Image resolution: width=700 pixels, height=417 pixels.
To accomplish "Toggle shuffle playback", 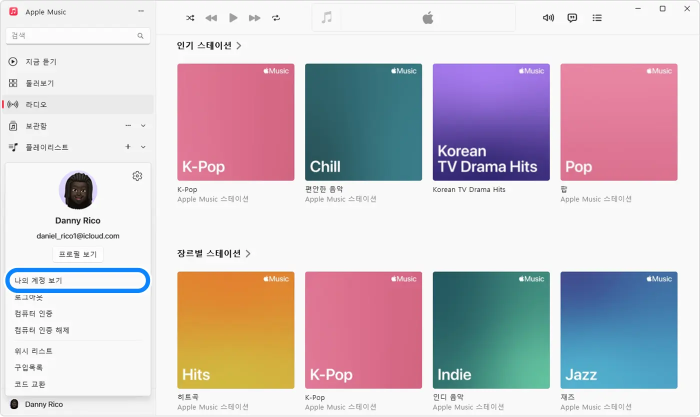I will click(190, 18).
